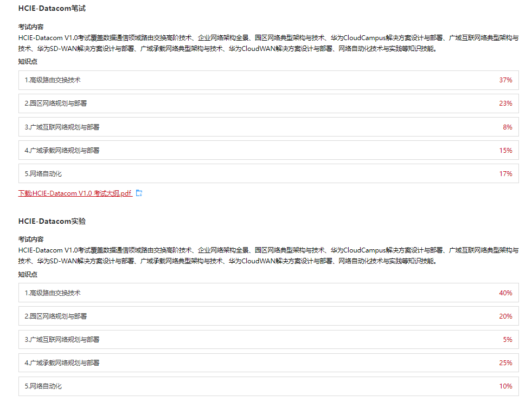Click the HCIE-Datacom笔试 heading
The width and height of the screenshot is (532, 408).
pyautogui.click(x=52, y=9)
